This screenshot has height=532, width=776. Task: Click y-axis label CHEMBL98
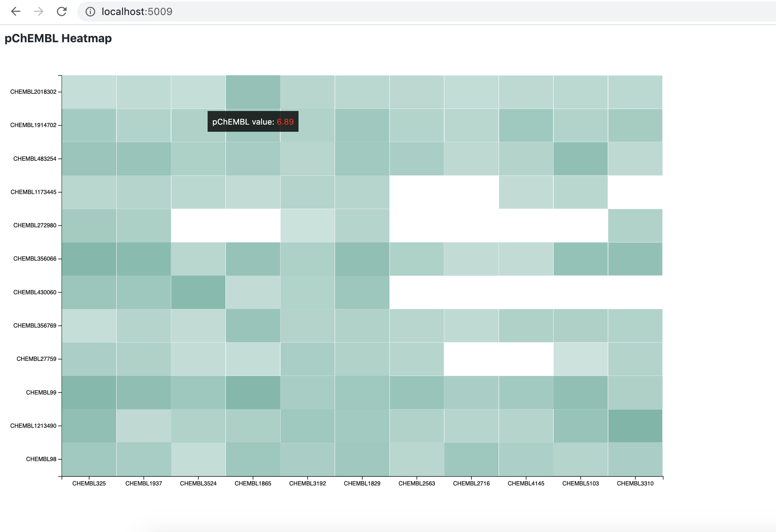tap(41, 459)
